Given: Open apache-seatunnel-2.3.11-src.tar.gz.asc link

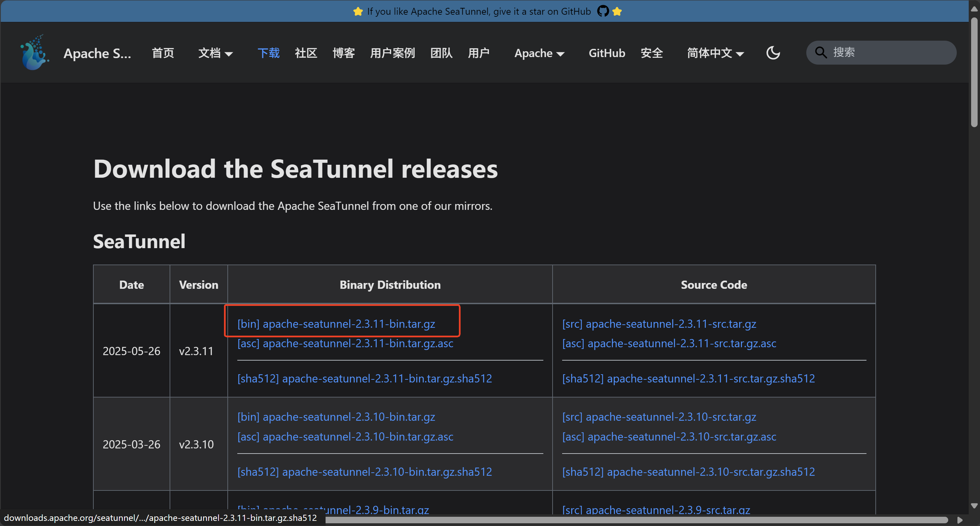Looking at the screenshot, I should click(669, 343).
